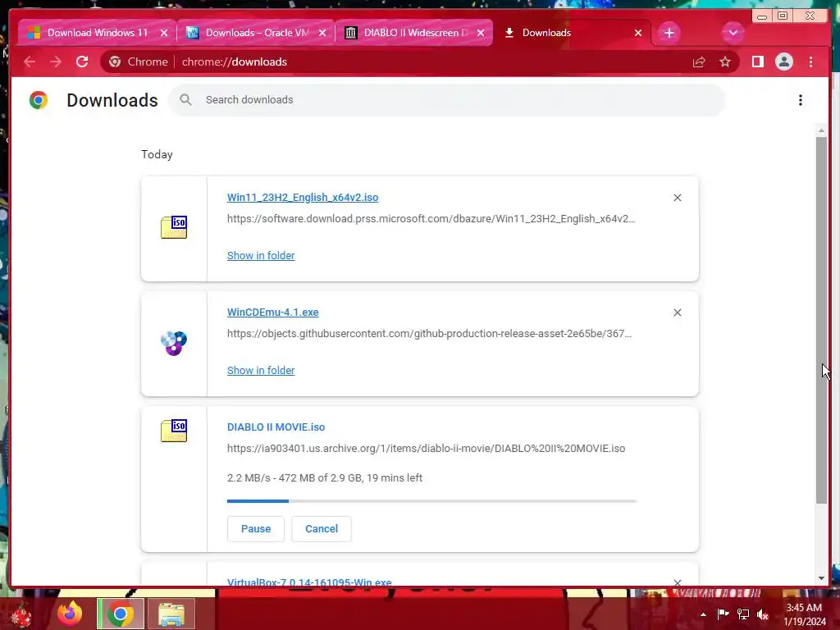
Task: Open the WinCDEmu-4.1.exe file link
Action: tap(272, 313)
